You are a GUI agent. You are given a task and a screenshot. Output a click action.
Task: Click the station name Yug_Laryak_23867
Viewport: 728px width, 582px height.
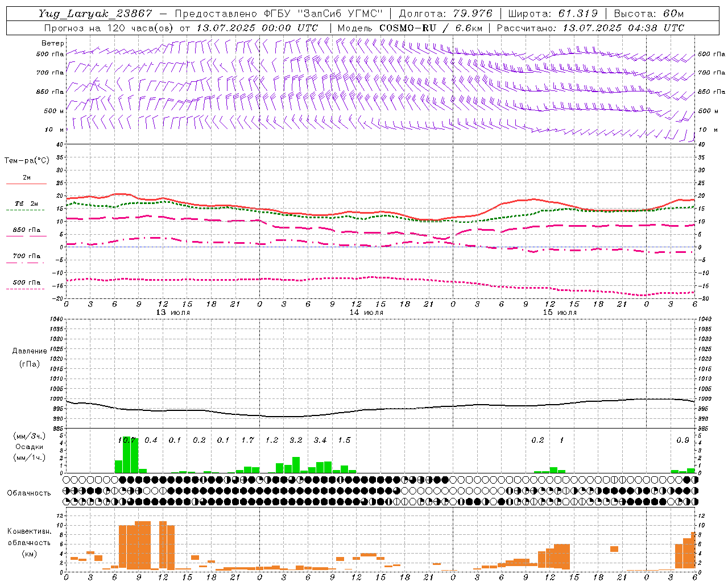[95, 14]
